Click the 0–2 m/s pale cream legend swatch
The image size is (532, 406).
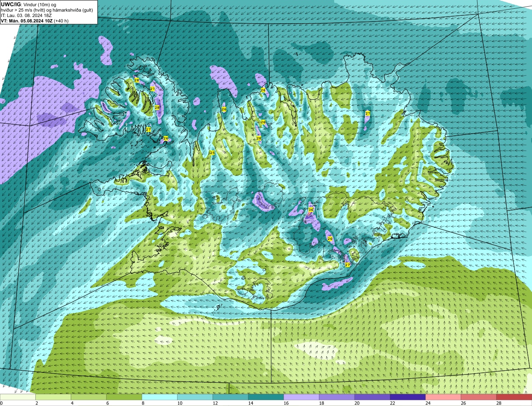(x=18, y=397)
